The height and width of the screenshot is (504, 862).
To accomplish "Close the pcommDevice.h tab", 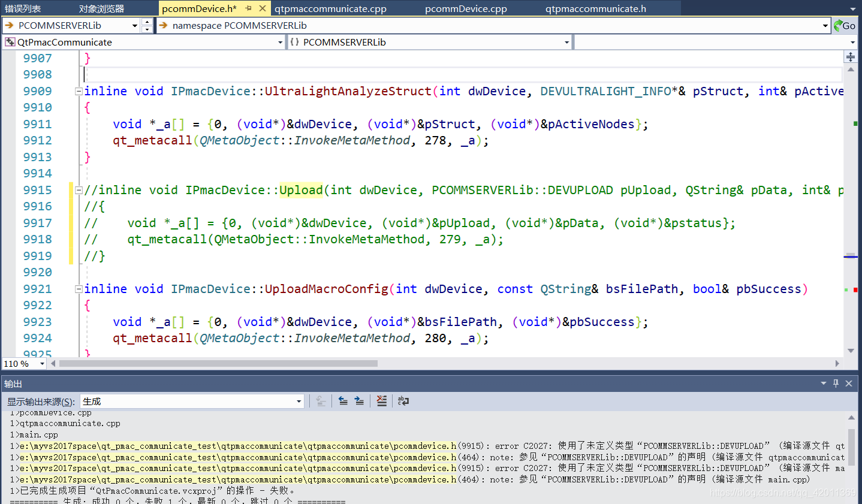I will point(263,8).
